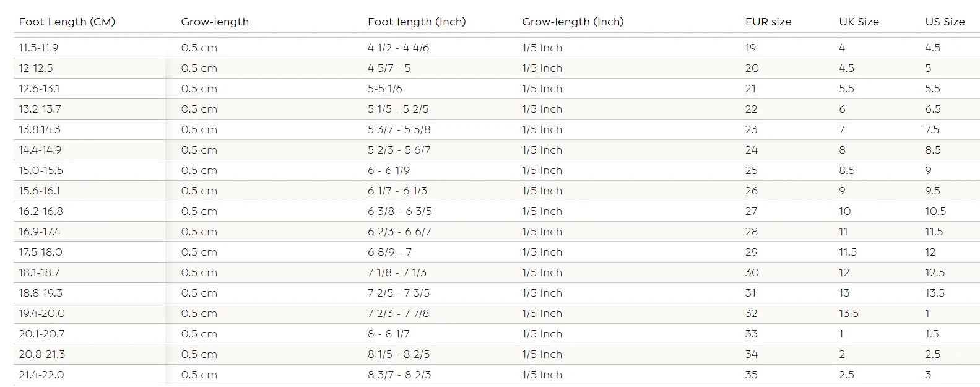
Task: Select the EUR size column header
Action: click(x=768, y=22)
